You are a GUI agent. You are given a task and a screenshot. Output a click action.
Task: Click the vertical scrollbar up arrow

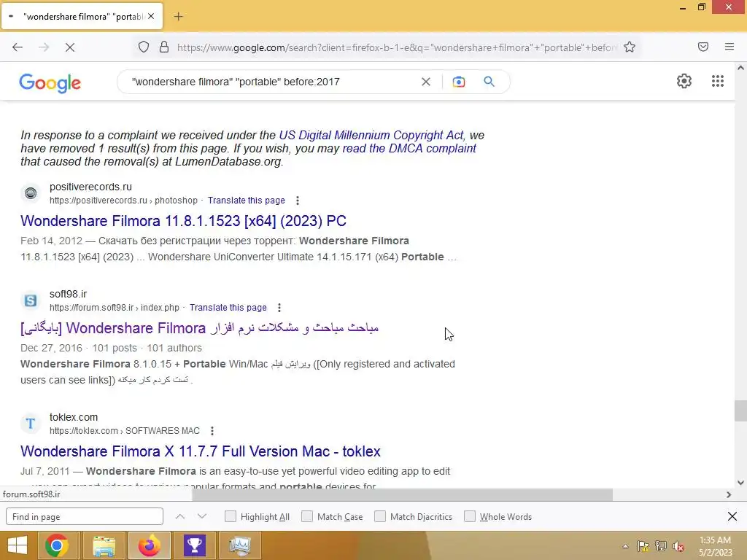(x=740, y=68)
